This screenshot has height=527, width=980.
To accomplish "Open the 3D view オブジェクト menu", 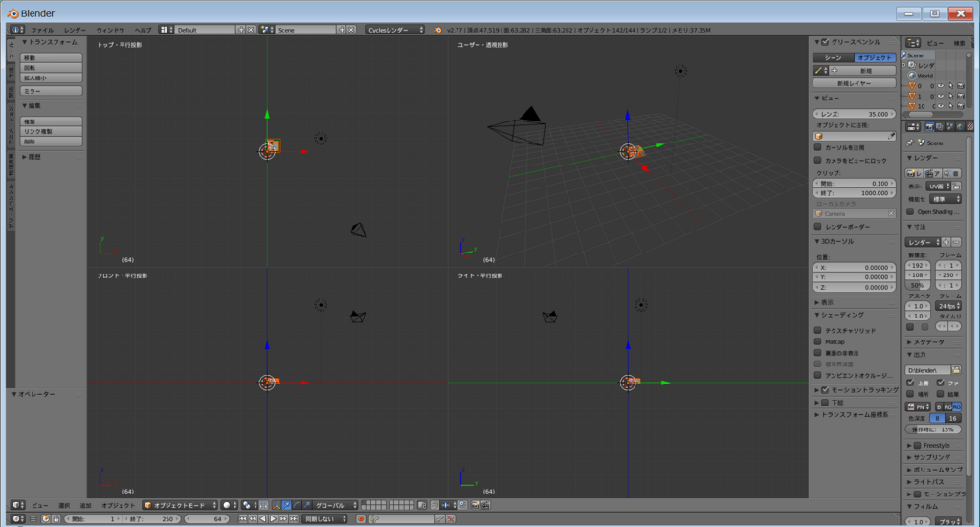I will coord(118,505).
